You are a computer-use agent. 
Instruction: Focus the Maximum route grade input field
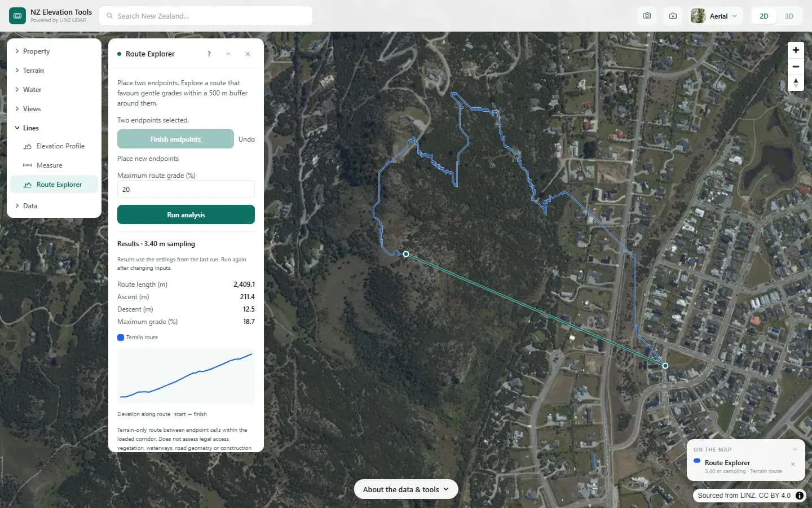click(186, 189)
